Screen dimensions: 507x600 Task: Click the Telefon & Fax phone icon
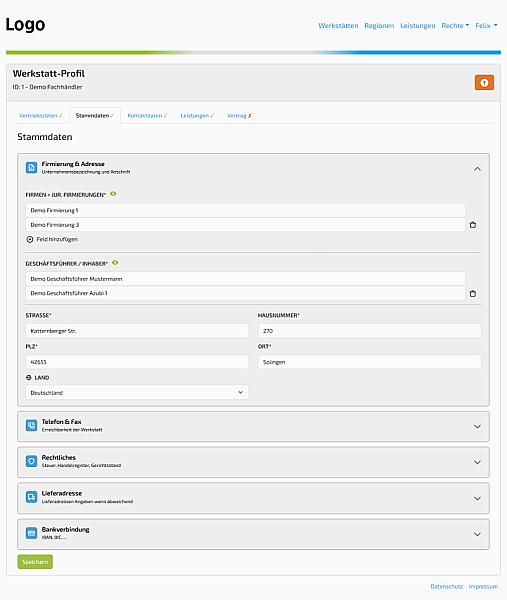click(31, 425)
